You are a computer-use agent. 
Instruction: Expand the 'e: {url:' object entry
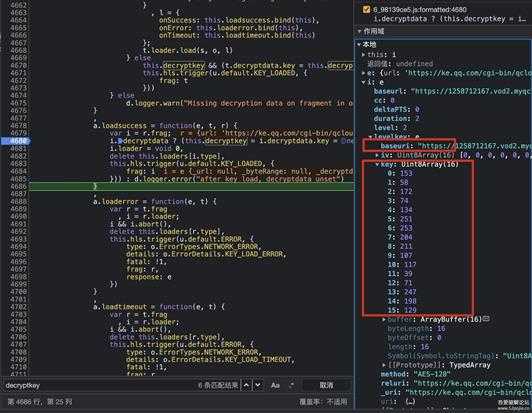pos(363,73)
